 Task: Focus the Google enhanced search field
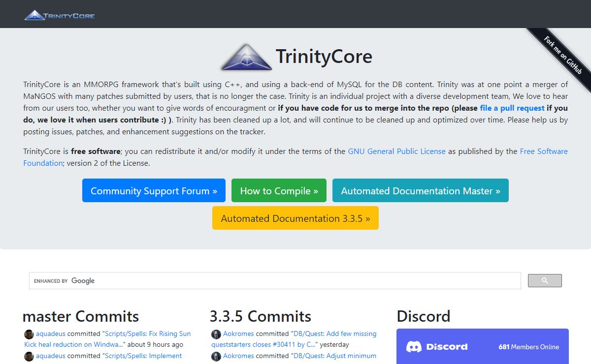coord(275,281)
